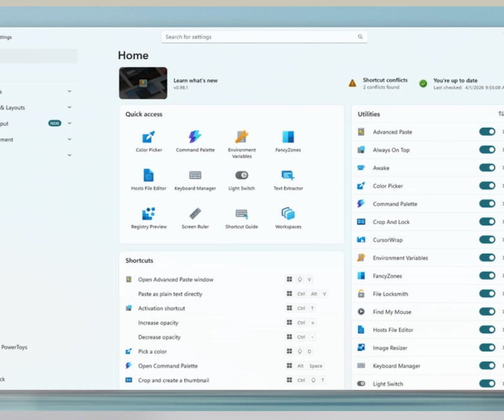Launch Text Extractor from Quick access

[x=288, y=179]
